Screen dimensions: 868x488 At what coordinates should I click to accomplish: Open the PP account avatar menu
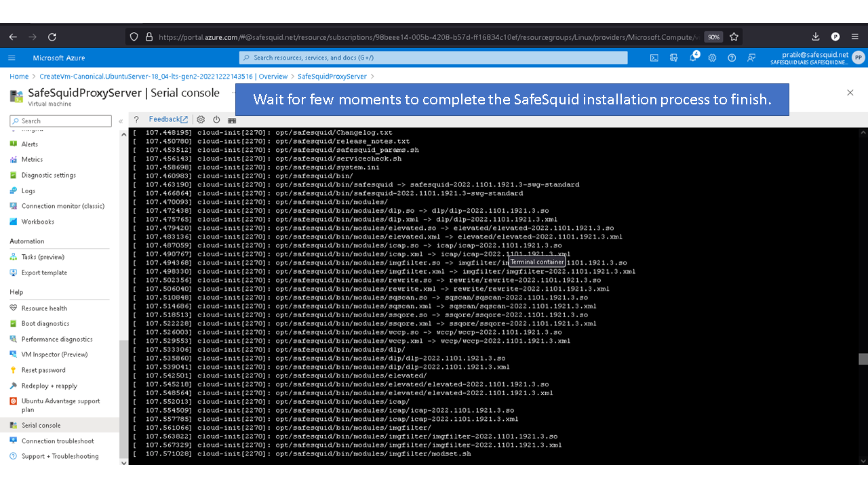[859, 58]
